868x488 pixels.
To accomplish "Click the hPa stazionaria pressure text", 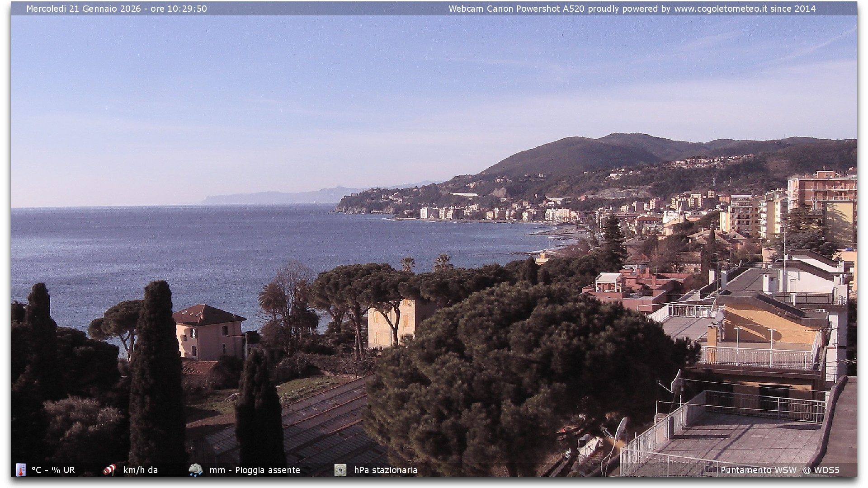I will (385, 470).
